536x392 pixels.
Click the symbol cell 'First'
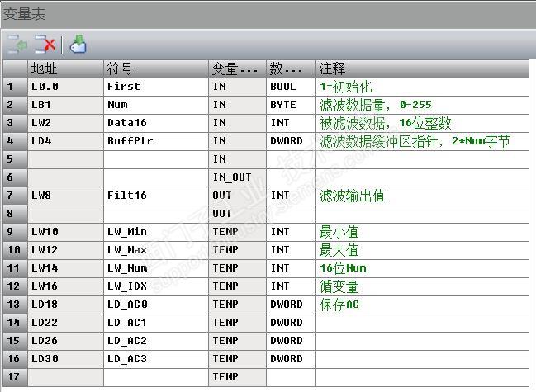[156, 87]
